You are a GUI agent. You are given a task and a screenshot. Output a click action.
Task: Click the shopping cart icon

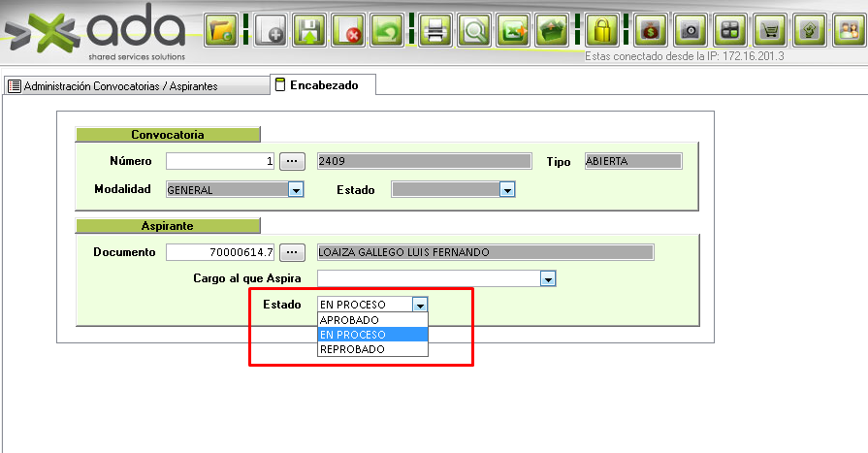click(769, 30)
